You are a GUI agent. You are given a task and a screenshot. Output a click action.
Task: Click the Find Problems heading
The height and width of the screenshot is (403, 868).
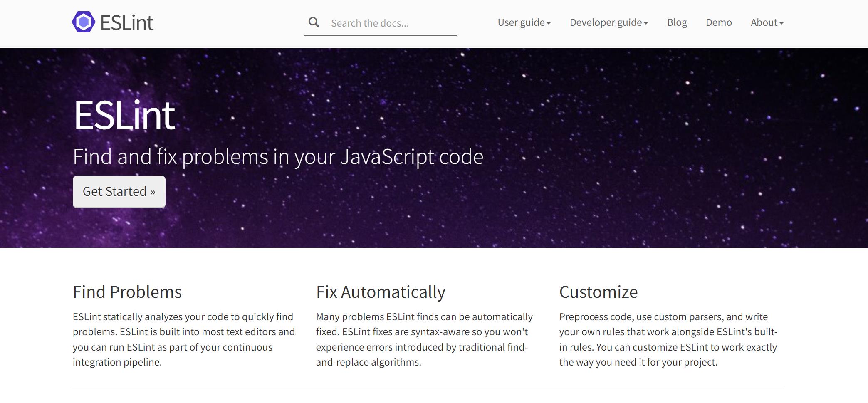127,292
